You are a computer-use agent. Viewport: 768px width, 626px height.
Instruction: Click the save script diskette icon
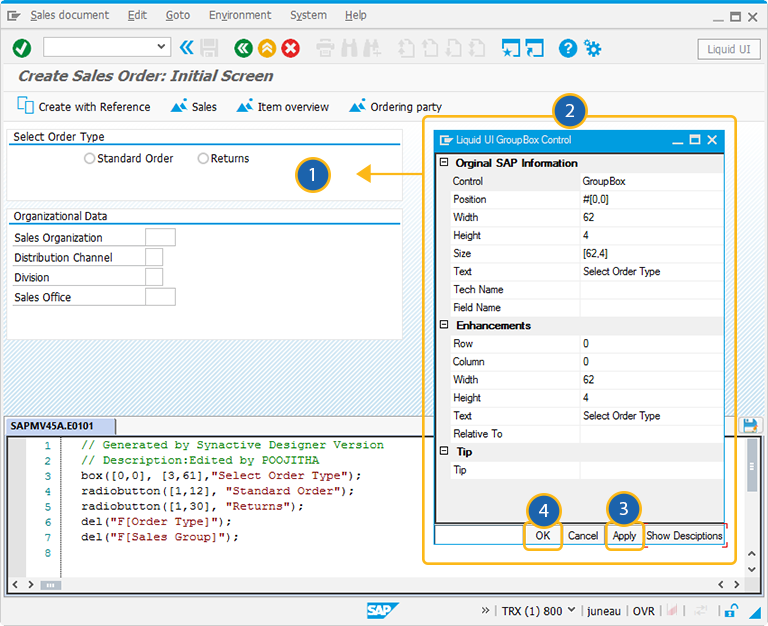750,425
